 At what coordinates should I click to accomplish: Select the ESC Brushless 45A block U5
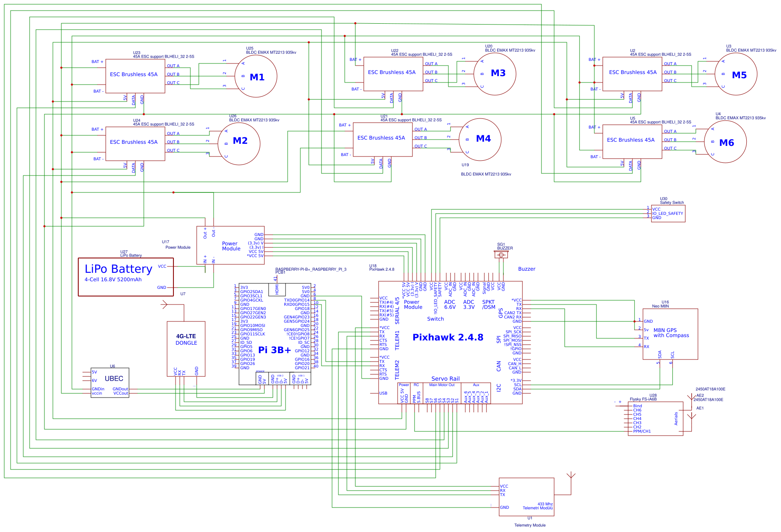[x=632, y=142]
